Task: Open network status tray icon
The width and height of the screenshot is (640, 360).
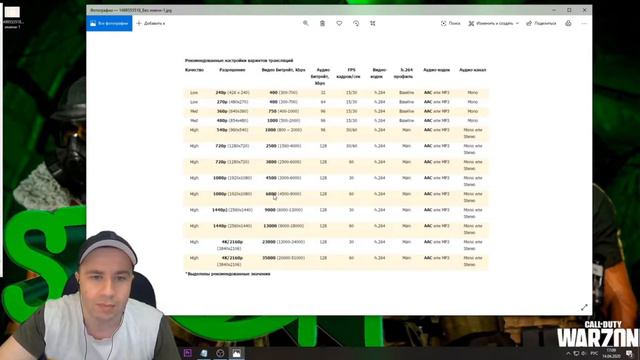Action: click(x=576, y=353)
